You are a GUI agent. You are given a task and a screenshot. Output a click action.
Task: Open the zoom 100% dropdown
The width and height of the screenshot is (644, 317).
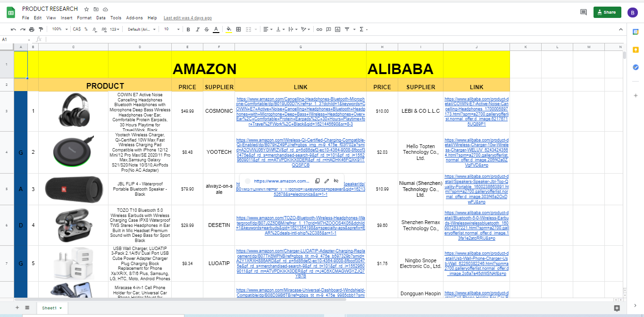tap(59, 29)
